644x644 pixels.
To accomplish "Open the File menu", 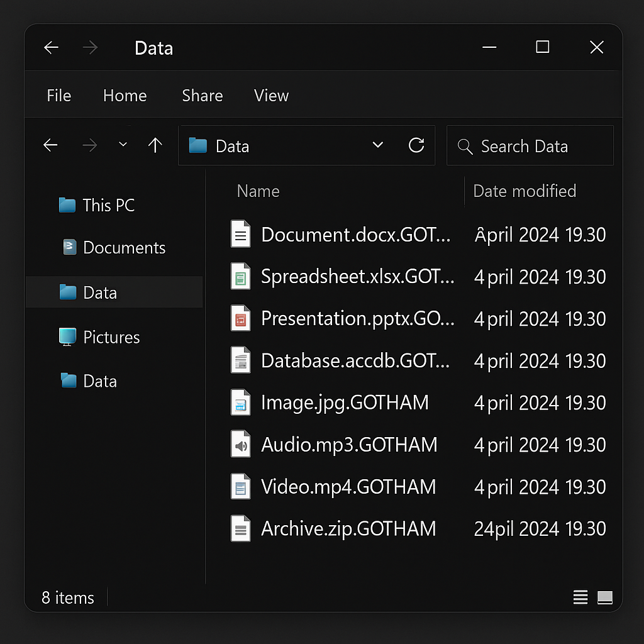I will pos(59,96).
